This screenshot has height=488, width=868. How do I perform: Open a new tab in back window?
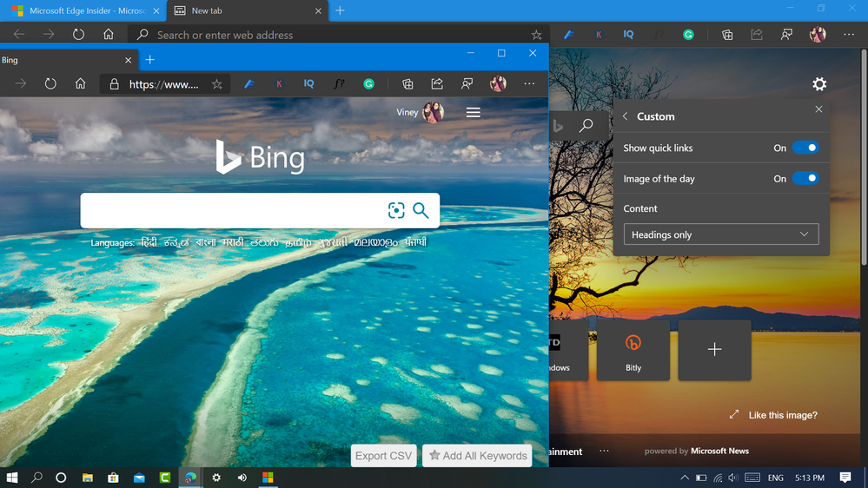tap(340, 10)
